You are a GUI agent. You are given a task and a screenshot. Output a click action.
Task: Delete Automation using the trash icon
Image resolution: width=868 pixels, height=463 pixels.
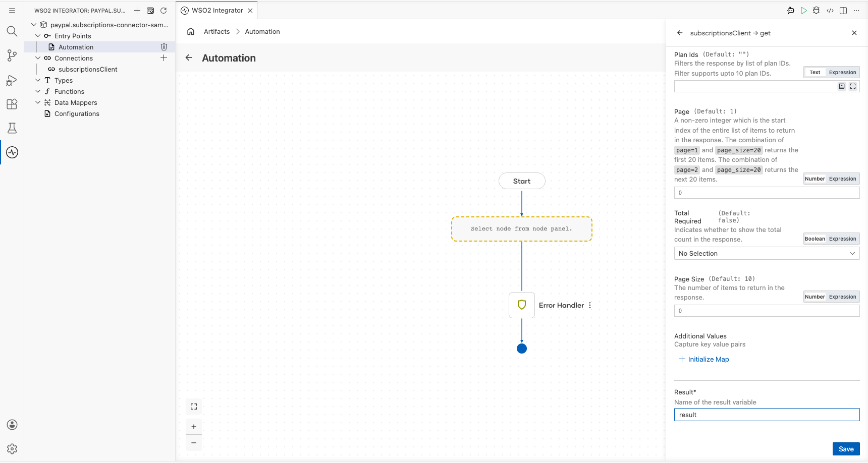(164, 47)
